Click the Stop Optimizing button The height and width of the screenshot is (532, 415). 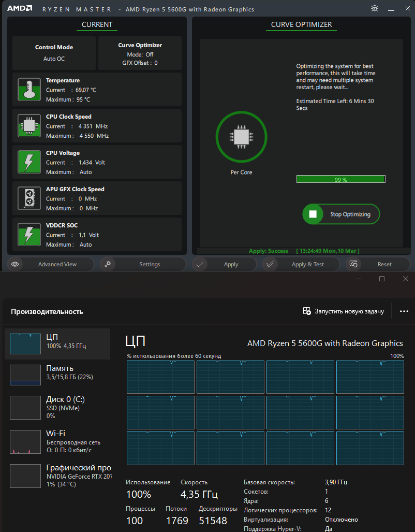pos(341,214)
